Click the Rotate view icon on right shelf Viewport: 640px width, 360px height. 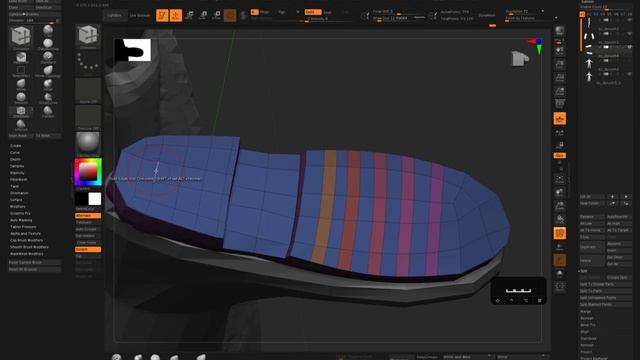pyautogui.click(x=560, y=219)
